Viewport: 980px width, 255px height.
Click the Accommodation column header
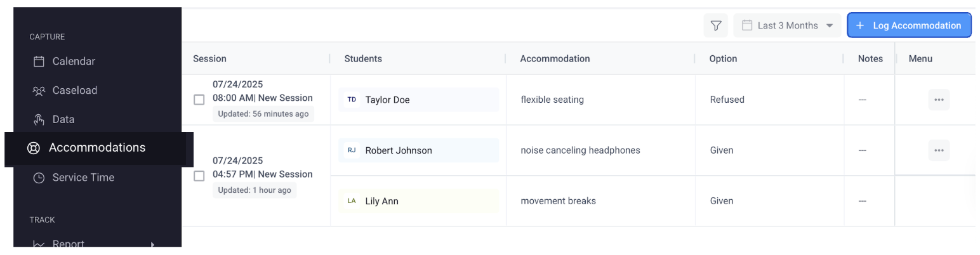(555, 59)
